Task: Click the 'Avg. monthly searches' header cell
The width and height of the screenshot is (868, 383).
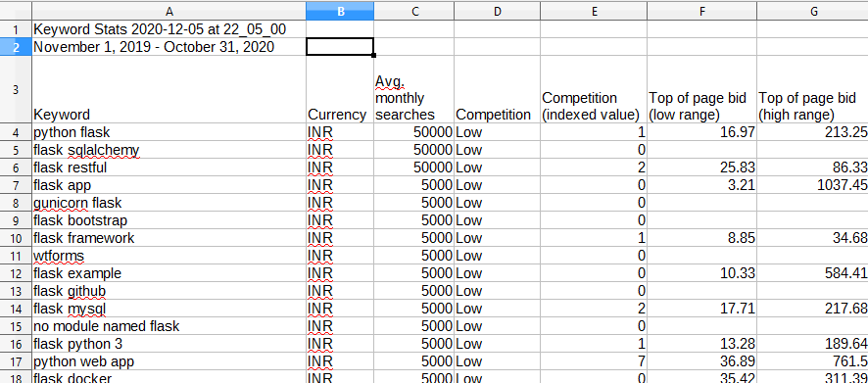Action: click(x=414, y=90)
